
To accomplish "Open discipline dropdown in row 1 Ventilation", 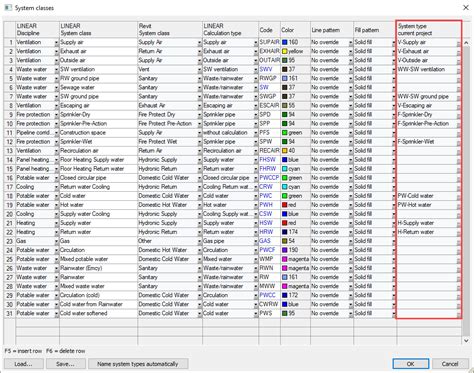I will click(56, 43).
